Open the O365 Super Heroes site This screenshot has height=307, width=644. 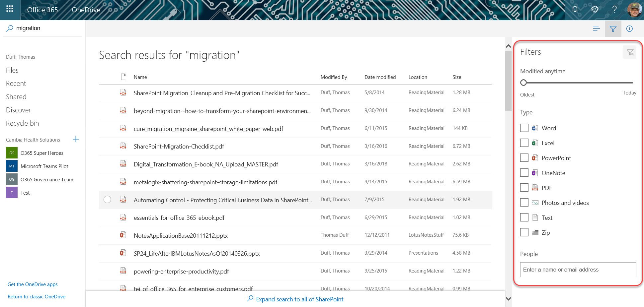pos(42,153)
